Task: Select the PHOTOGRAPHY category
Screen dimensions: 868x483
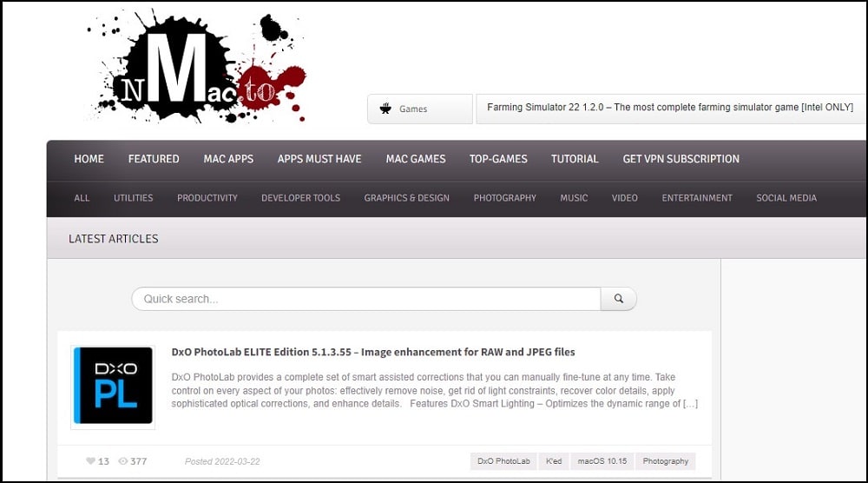Action: coord(504,198)
